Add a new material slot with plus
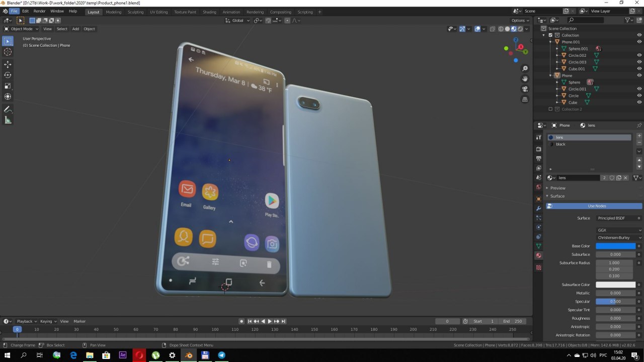This screenshot has height=362, width=644. [639, 136]
